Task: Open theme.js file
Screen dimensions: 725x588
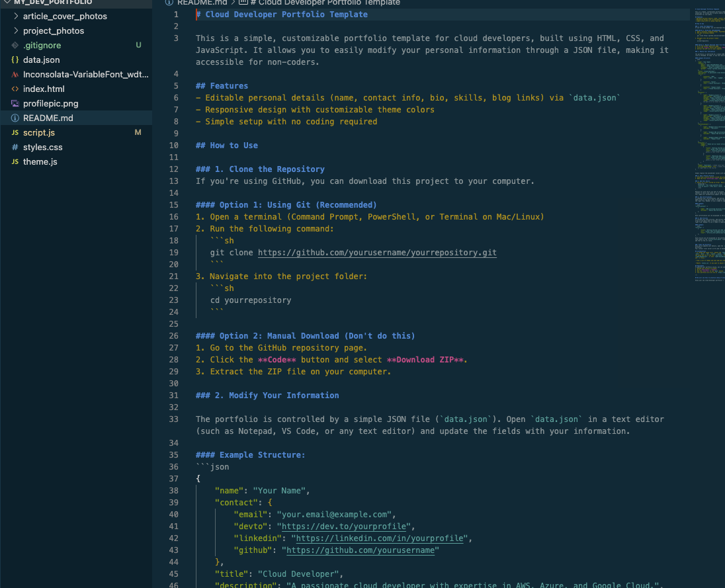Action: click(40, 162)
